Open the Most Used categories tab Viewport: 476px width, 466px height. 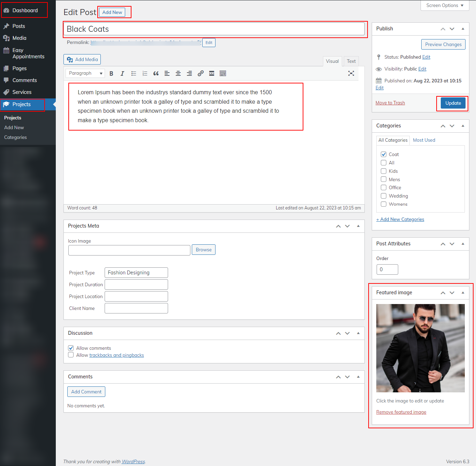click(x=424, y=140)
